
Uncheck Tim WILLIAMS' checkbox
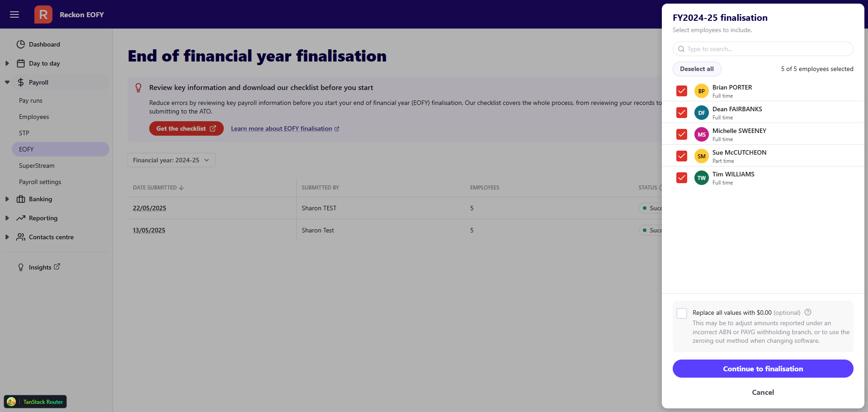coord(682,178)
